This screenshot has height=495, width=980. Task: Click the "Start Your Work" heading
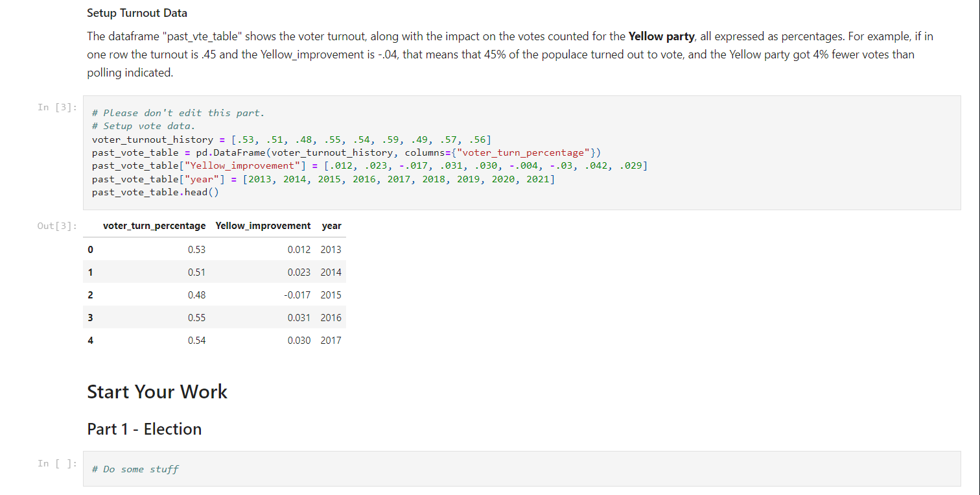click(x=157, y=391)
